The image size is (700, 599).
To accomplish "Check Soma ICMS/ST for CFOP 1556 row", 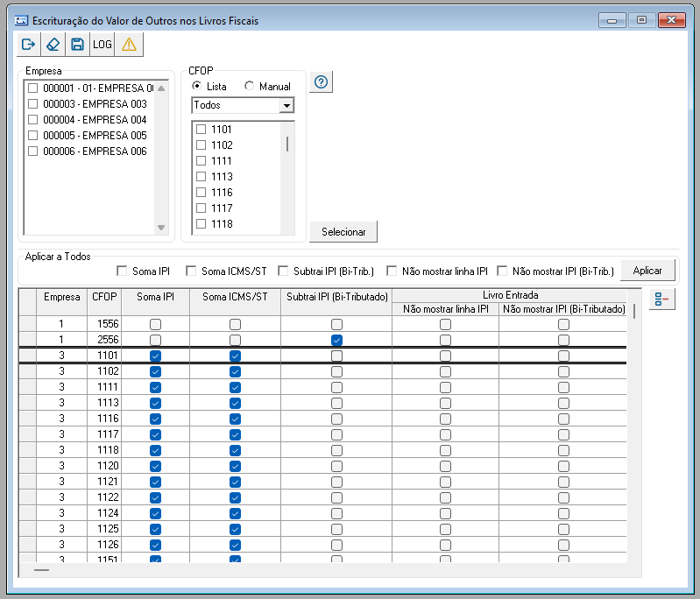I will click(235, 324).
